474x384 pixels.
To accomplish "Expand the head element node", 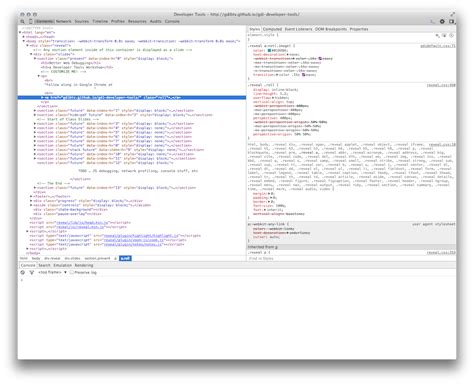I will [x=24, y=37].
